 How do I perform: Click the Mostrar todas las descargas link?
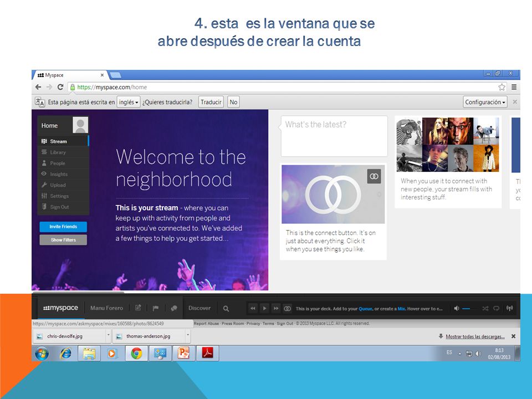tap(475, 336)
